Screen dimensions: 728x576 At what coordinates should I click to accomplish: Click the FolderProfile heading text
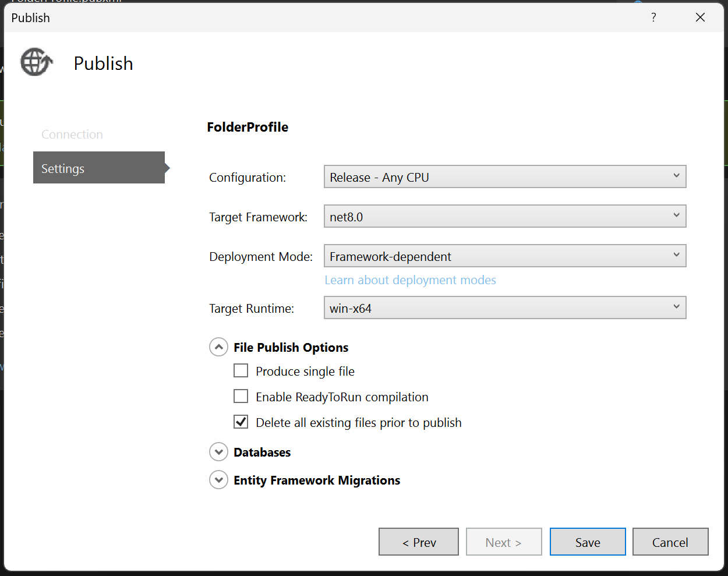(x=248, y=127)
